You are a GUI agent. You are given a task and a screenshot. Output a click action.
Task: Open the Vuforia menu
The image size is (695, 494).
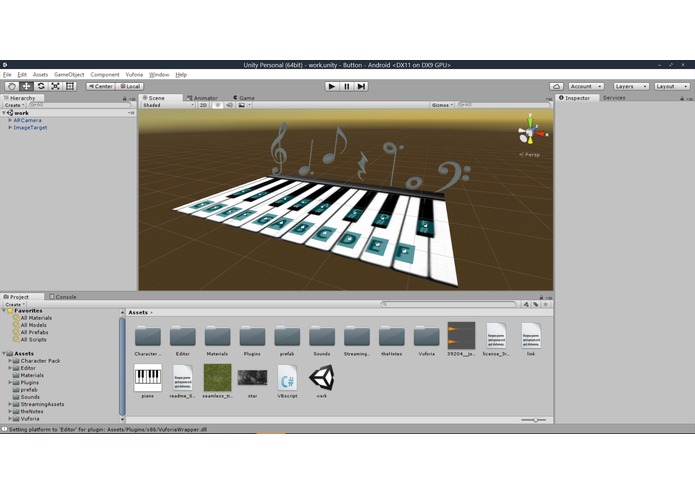pos(134,74)
